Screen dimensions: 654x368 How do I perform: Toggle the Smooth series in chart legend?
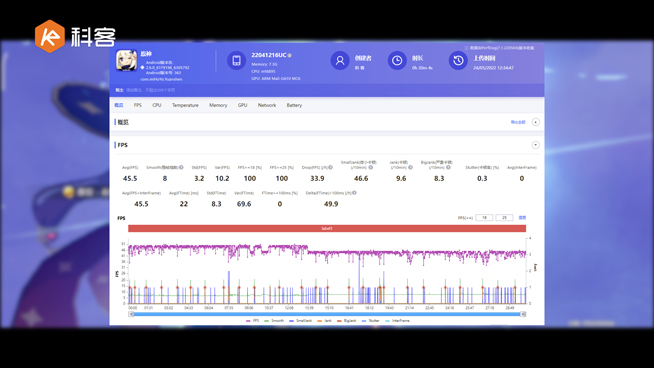coord(274,321)
